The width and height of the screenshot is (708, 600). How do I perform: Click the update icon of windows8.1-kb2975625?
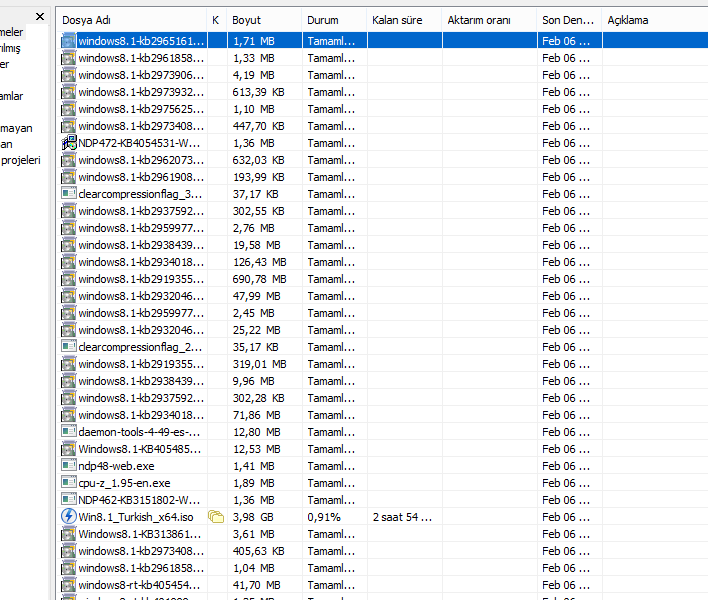click(69, 109)
